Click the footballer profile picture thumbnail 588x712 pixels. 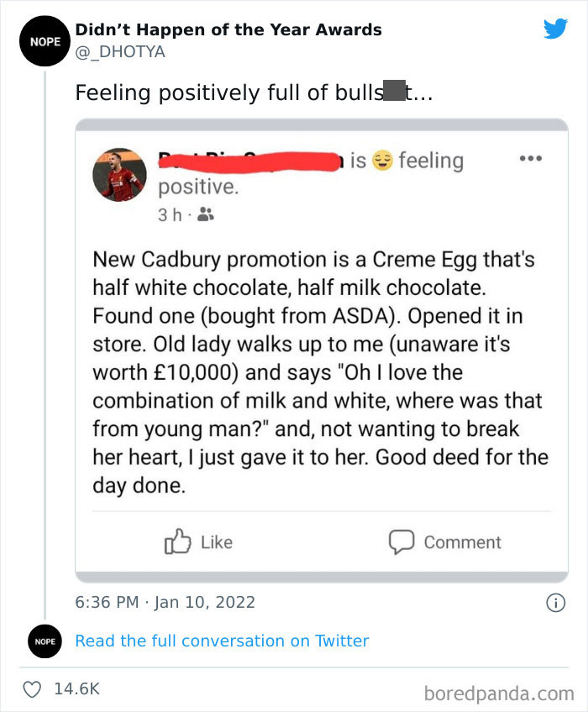[118, 176]
